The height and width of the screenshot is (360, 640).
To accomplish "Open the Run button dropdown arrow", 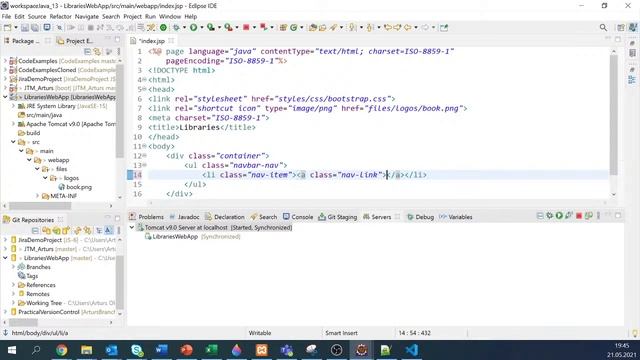I will 201,27.
